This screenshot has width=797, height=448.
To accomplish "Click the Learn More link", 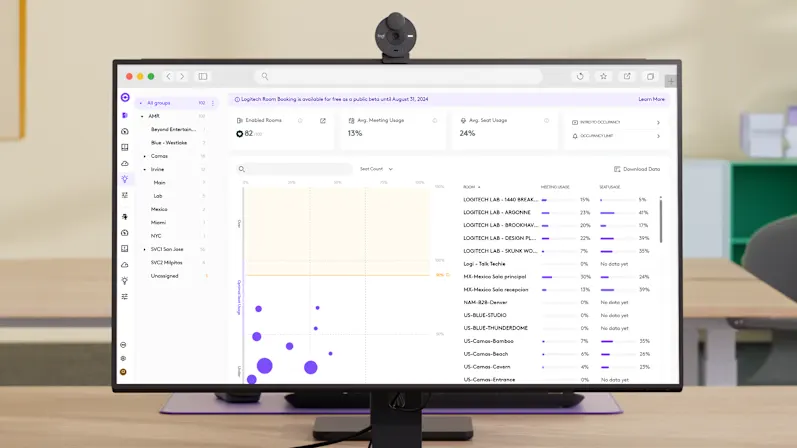I will [x=651, y=100].
